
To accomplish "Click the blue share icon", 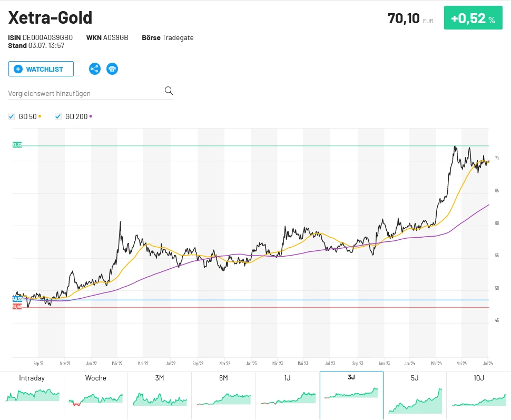I will coord(95,69).
